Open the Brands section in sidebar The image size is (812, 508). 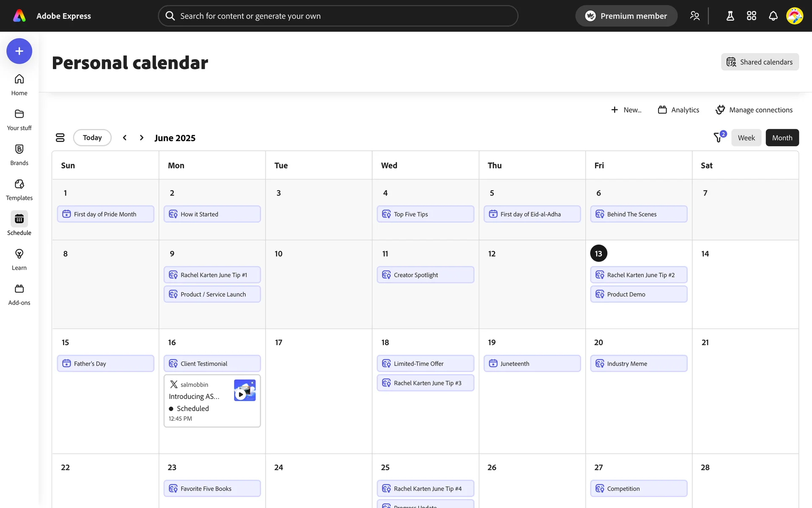19,154
